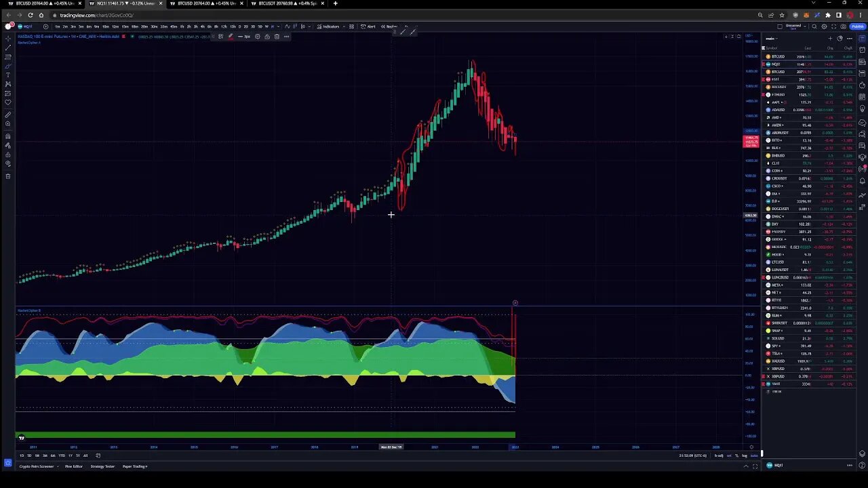868x488 pixels.
Task: Lock the selected drawing
Action: (x=267, y=36)
